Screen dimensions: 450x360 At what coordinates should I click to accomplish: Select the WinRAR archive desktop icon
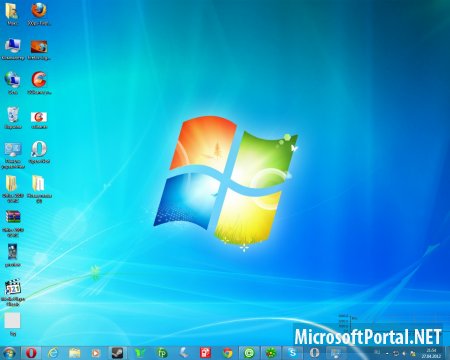pyautogui.click(x=13, y=223)
